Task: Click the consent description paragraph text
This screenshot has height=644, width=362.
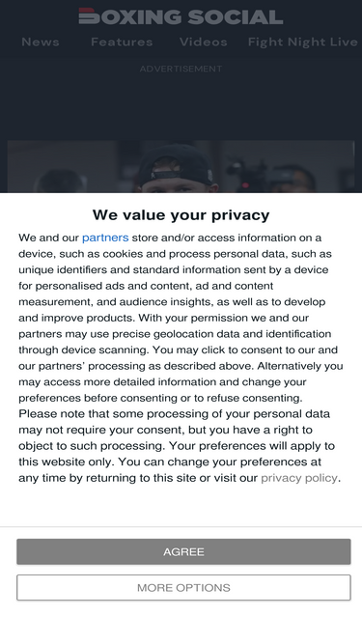Action: click(181, 358)
